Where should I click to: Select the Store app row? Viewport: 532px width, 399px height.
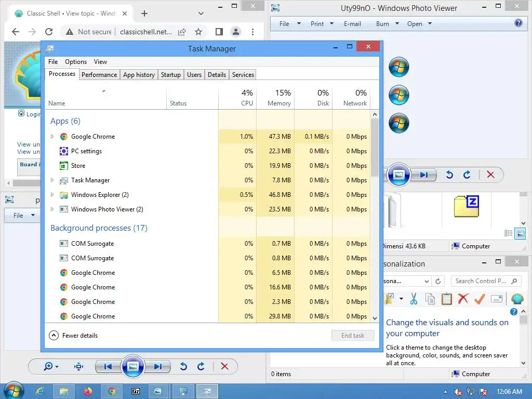click(208, 166)
